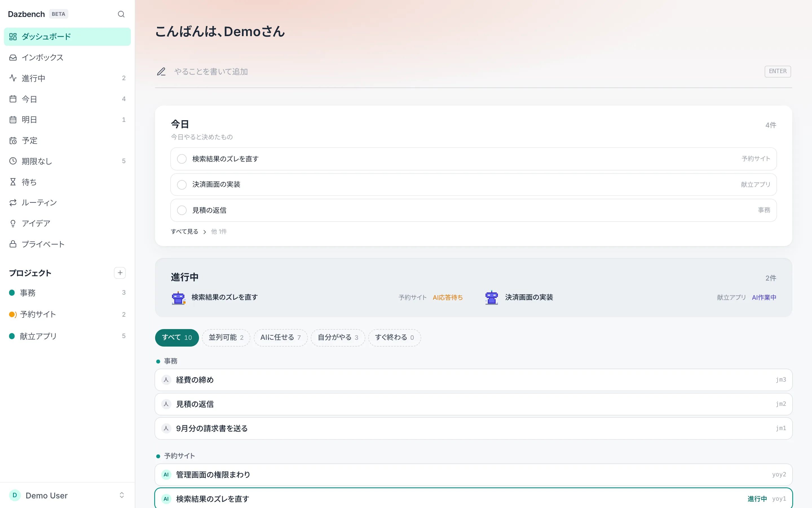Open the 事務 project in sidebar
The image size is (812, 508).
tap(67, 293)
